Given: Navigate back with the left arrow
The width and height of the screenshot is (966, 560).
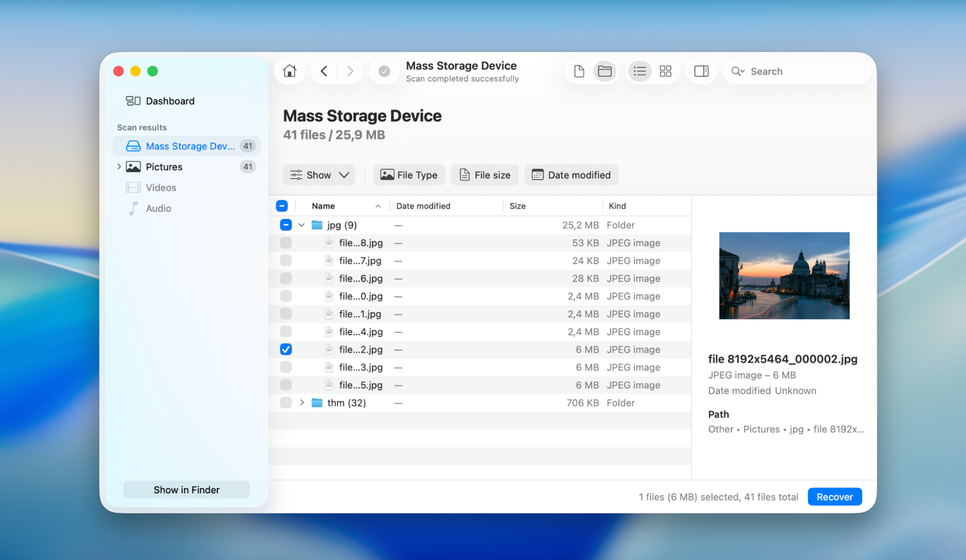Looking at the screenshot, I should click(324, 71).
